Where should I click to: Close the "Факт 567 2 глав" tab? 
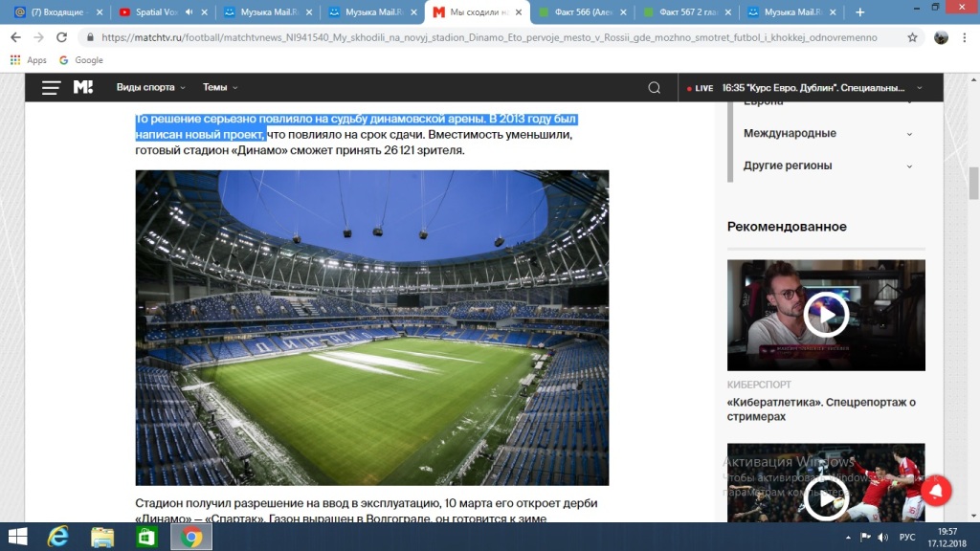pyautogui.click(x=728, y=11)
